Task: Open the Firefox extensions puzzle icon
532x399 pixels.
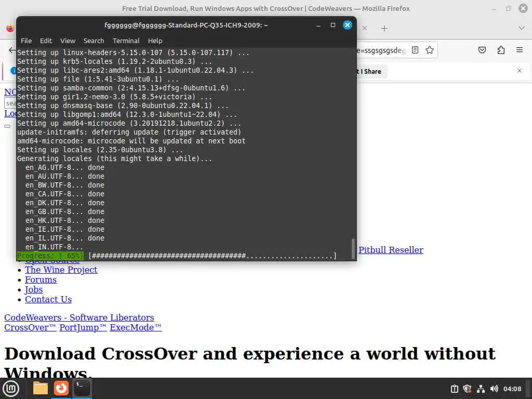Action: click(501, 50)
